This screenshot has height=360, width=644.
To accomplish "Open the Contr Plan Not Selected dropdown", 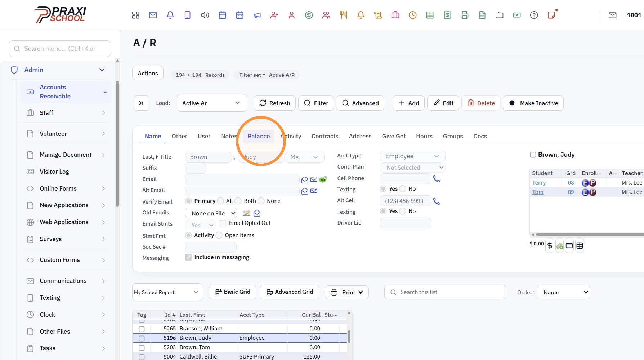I will (x=413, y=168).
